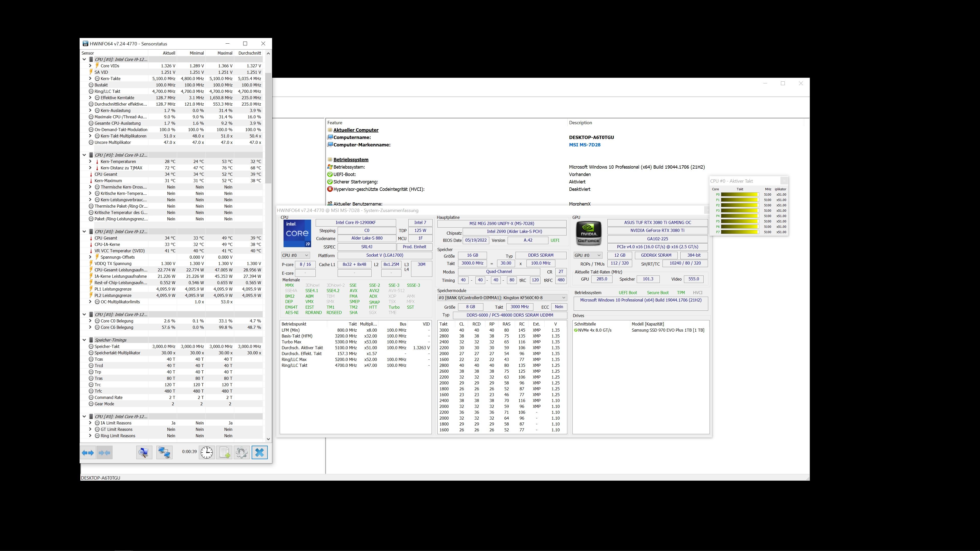Close the CPU #0 Aktiver Takt window
This screenshot has width=980, height=551.
point(784,181)
